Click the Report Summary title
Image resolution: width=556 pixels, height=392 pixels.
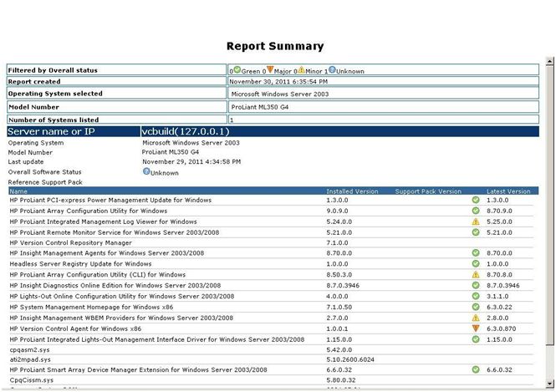pyautogui.click(x=275, y=46)
